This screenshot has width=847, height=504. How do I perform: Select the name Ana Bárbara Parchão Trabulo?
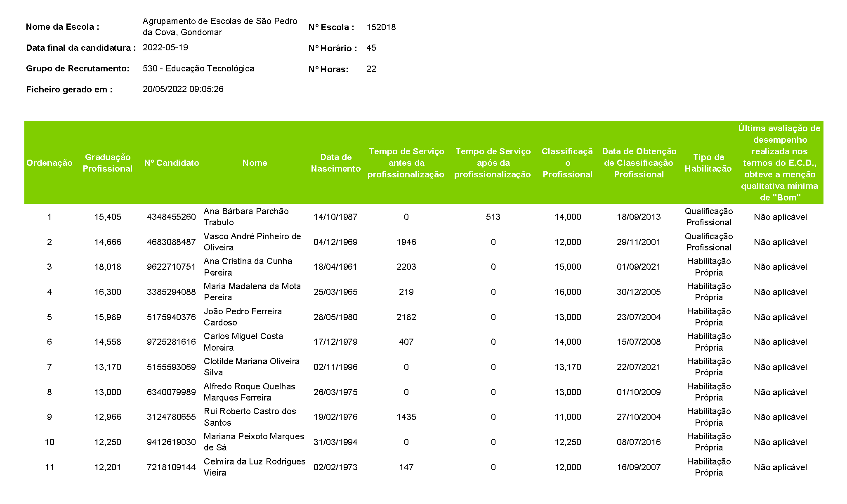[x=246, y=217]
